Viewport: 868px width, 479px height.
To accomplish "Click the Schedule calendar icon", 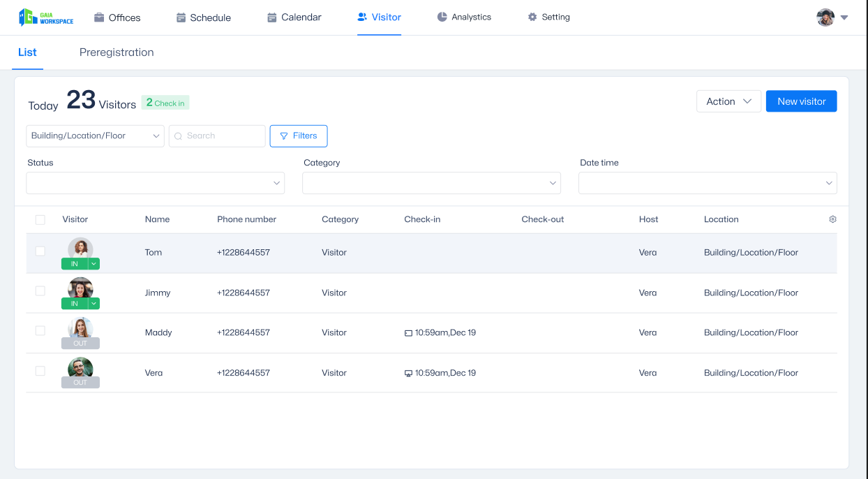I will [179, 17].
